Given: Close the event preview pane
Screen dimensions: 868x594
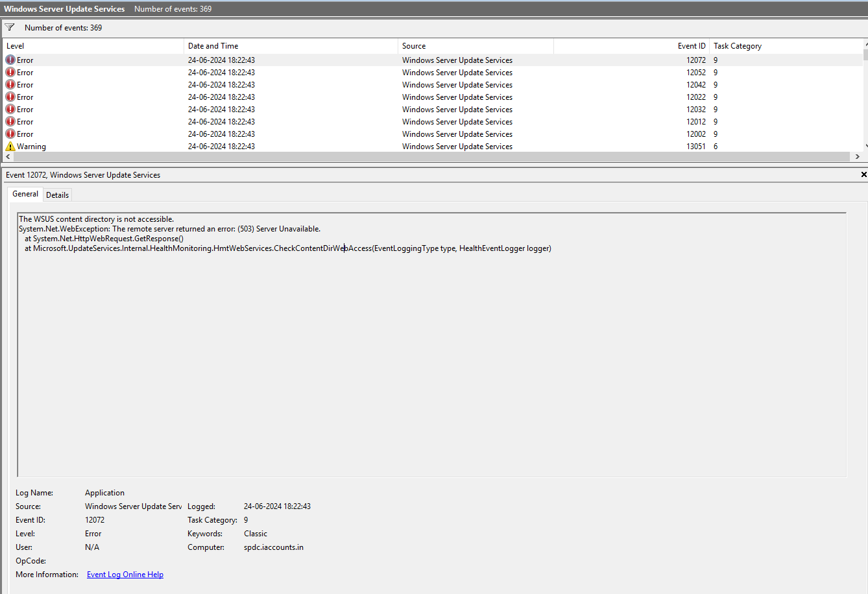Looking at the screenshot, I should pyautogui.click(x=863, y=174).
